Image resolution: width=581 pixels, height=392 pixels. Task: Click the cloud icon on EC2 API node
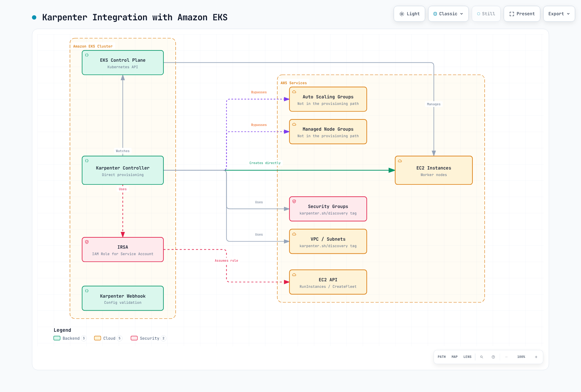coord(294,275)
